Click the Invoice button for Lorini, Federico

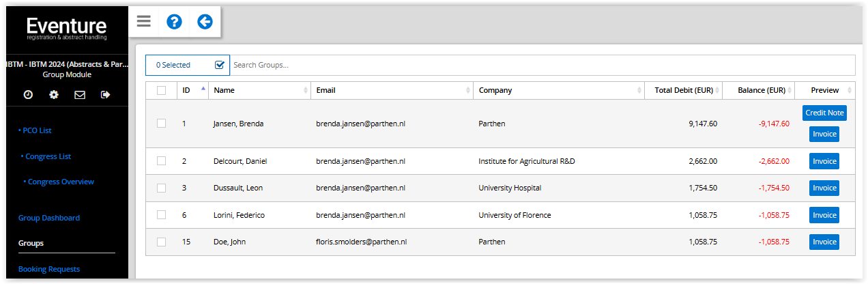(824, 215)
